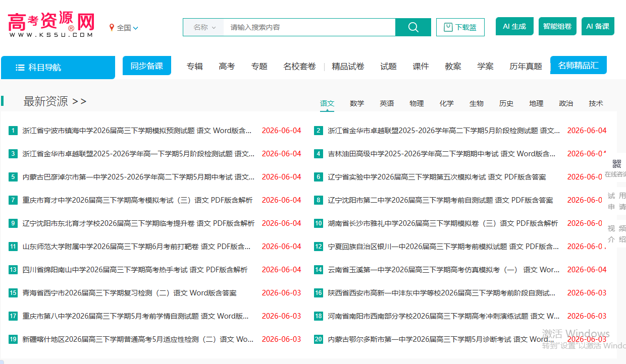
Task: Open the 试用申请 sidebar item
Action: [x=616, y=201]
